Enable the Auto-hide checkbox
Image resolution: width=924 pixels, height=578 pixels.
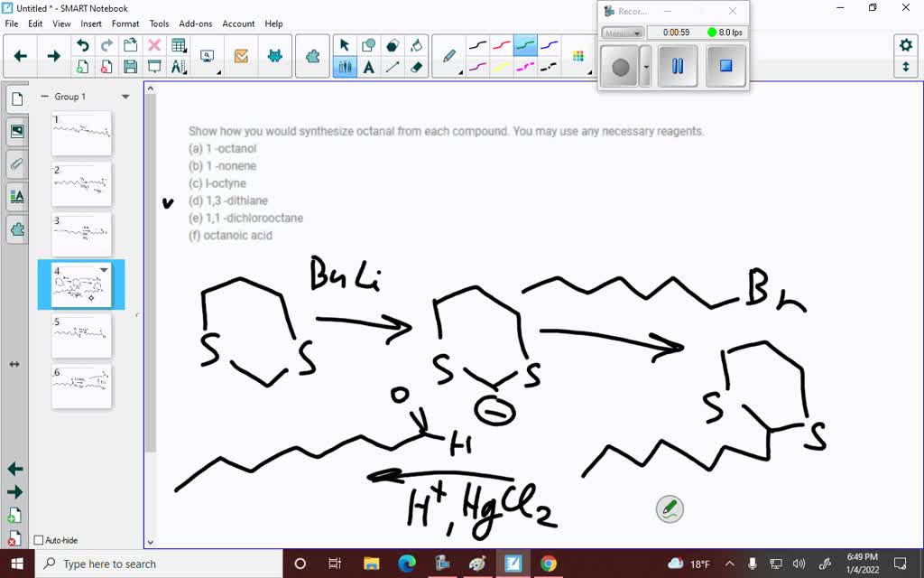click(40, 540)
